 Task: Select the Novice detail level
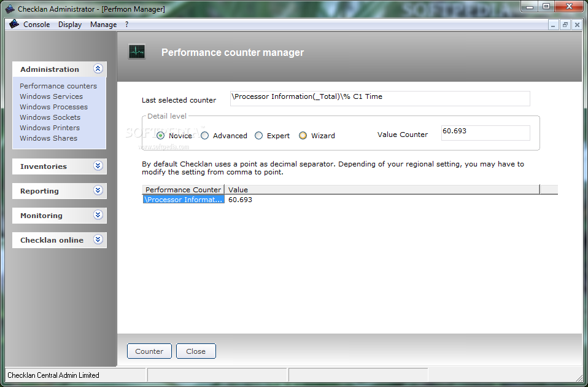[x=160, y=136]
